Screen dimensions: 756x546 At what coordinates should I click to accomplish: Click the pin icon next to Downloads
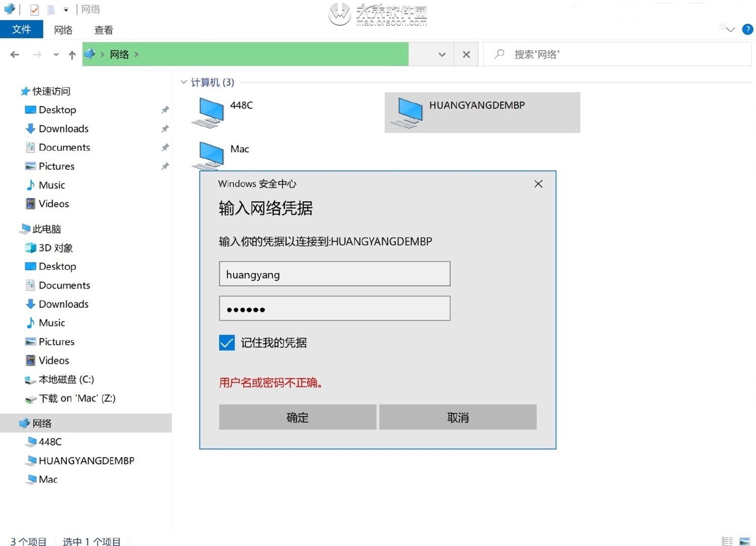165,128
